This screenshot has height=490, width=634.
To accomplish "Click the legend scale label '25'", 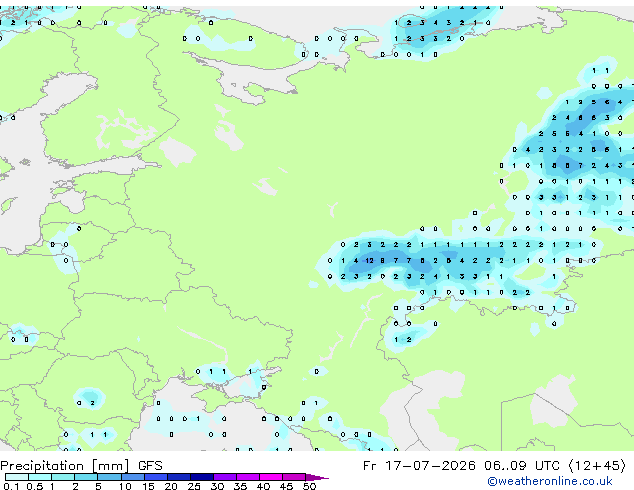I will coord(194,486).
